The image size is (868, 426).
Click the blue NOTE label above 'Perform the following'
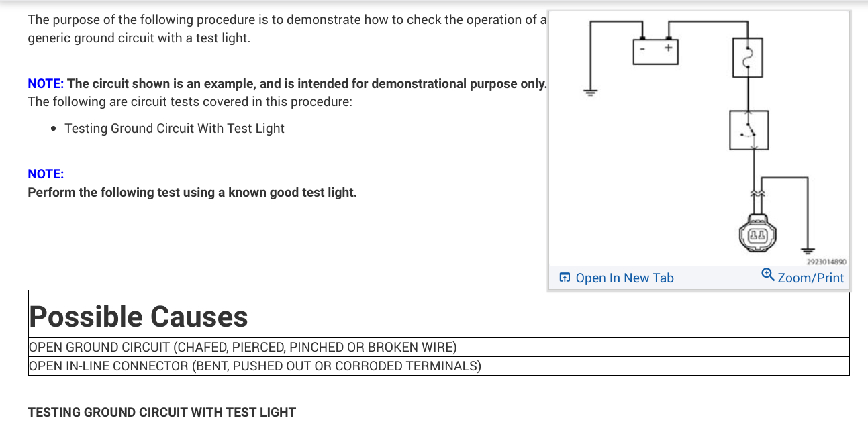(x=46, y=174)
